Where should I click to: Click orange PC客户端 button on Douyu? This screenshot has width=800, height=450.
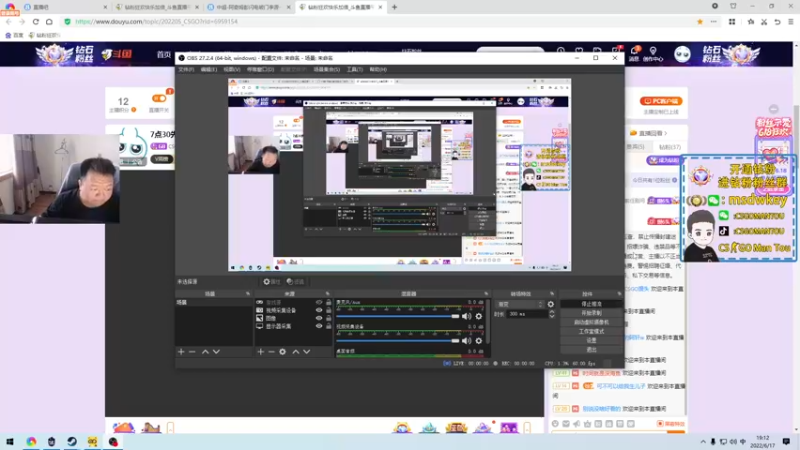[661, 101]
